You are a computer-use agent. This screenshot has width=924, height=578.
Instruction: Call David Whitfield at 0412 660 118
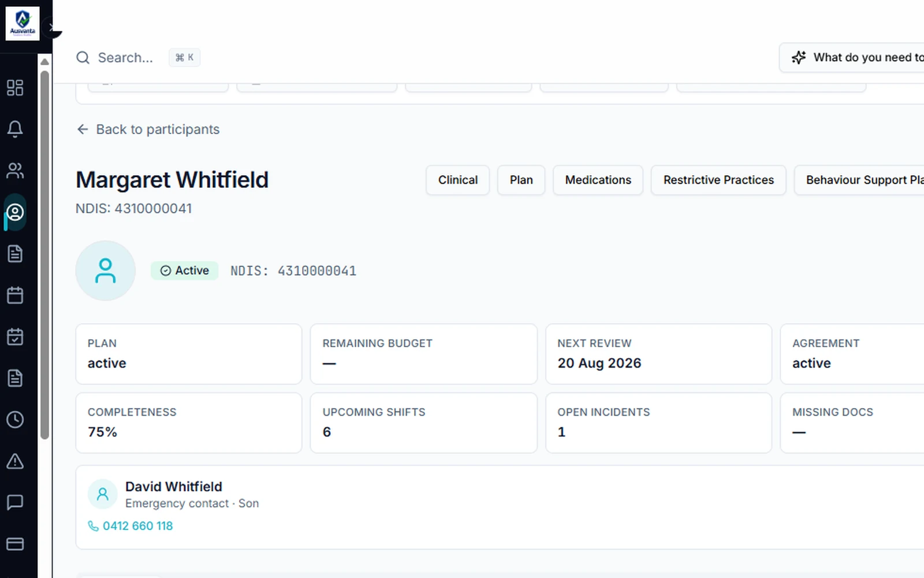point(131,526)
